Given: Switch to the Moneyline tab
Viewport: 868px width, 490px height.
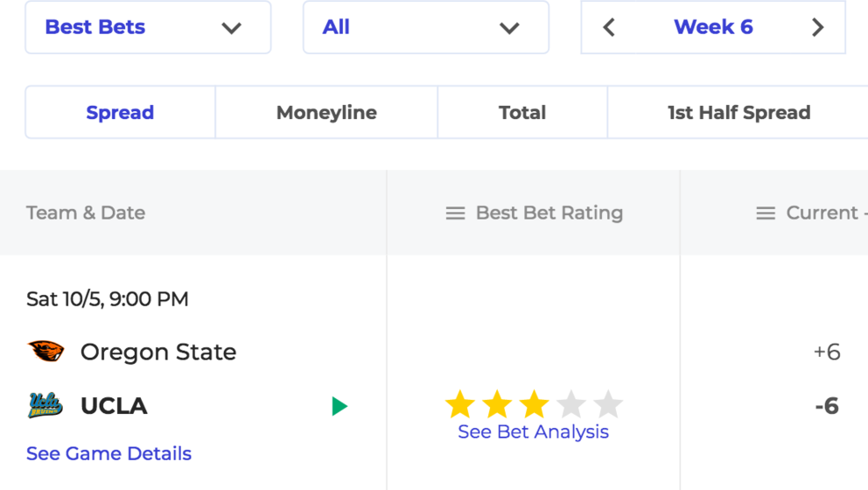Looking at the screenshot, I should (x=326, y=112).
